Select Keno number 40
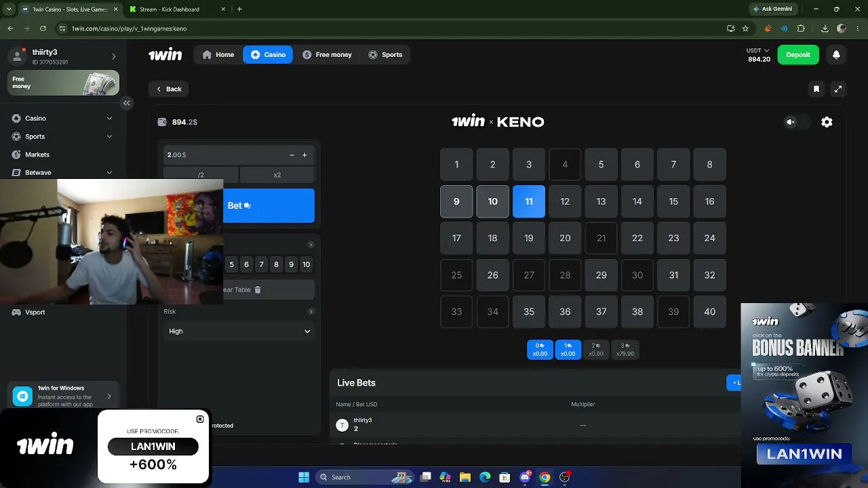 click(709, 312)
